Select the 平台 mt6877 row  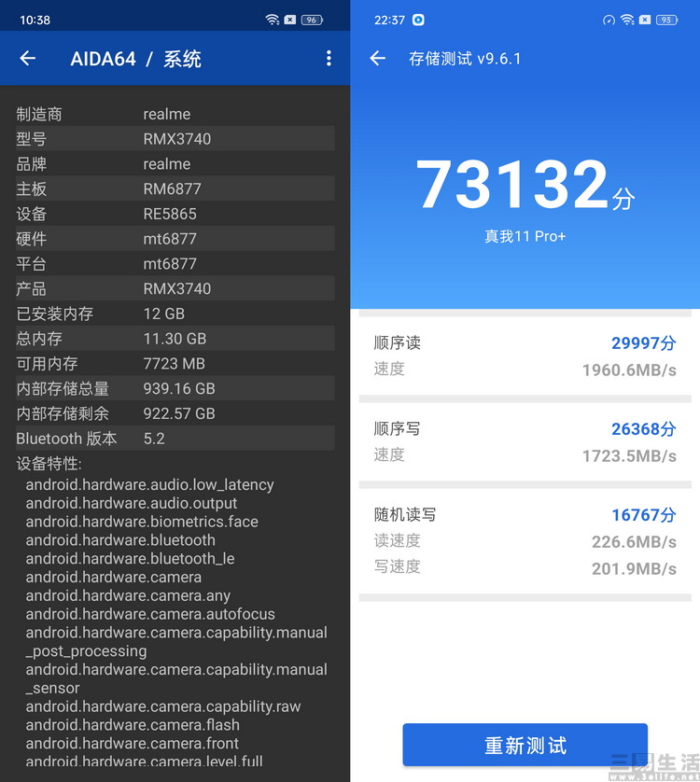pyautogui.click(x=175, y=263)
